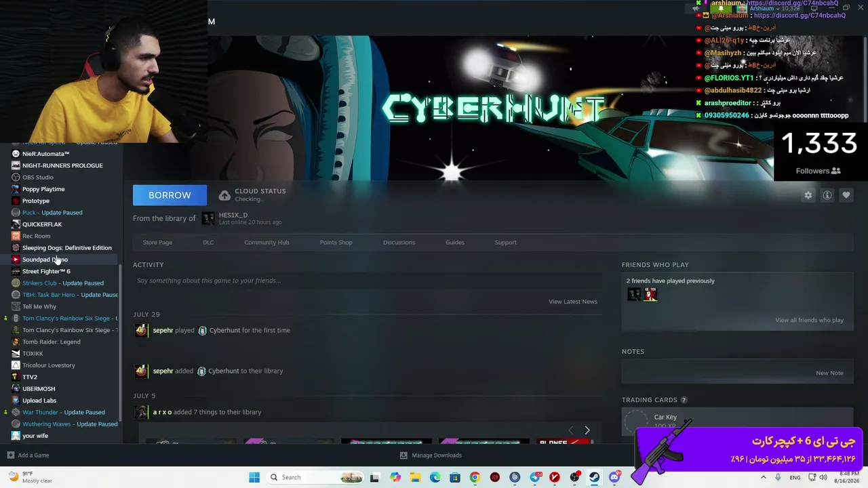The width and height of the screenshot is (868, 488).
Task: Add Cyberhunt to favorites heart icon
Action: (x=846, y=195)
